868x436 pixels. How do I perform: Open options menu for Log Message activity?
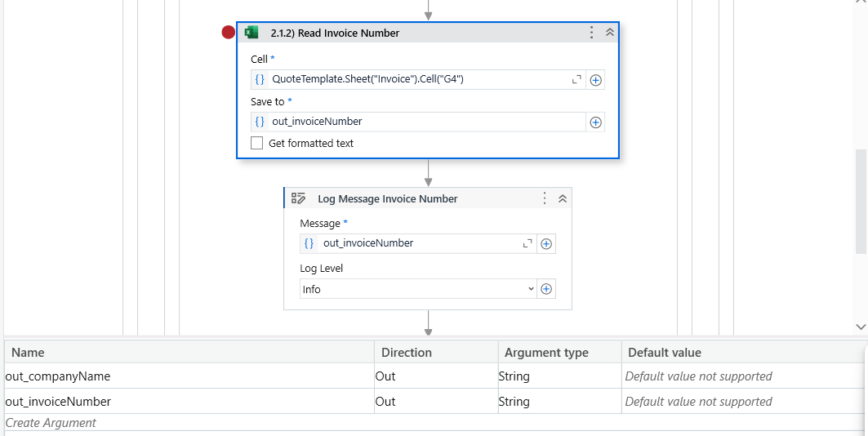(545, 198)
